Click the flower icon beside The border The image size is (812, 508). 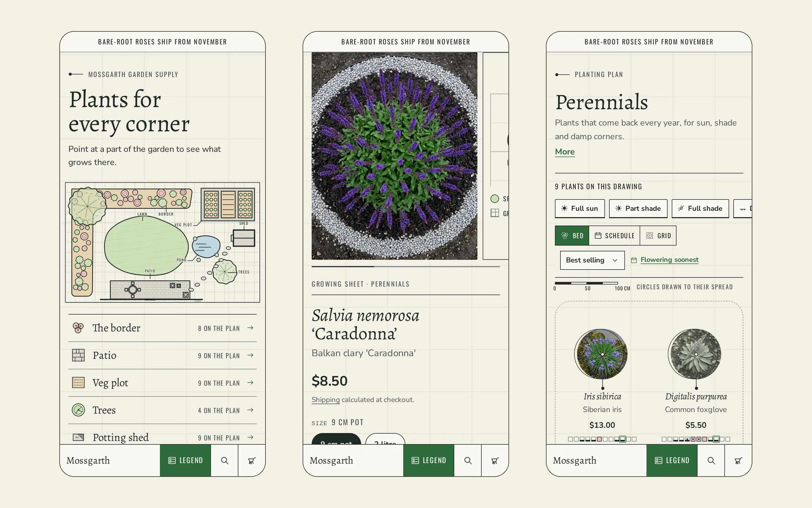click(x=78, y=328)
